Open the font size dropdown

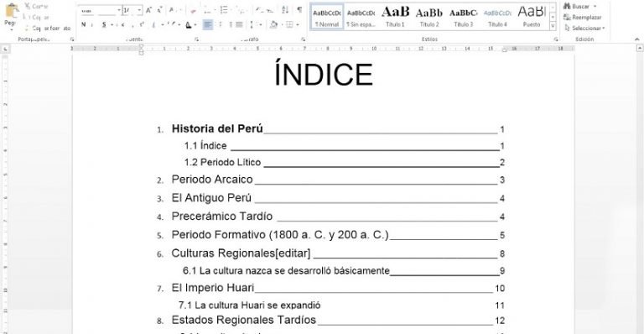tap(139, 10)
